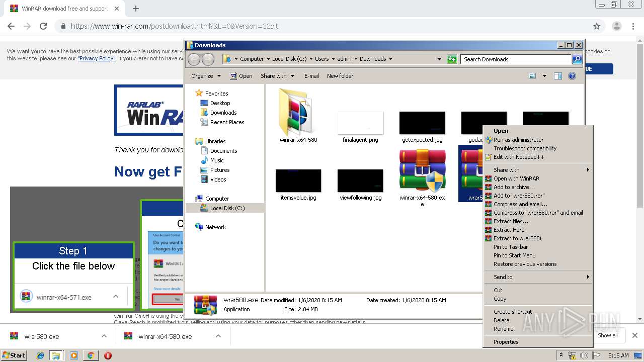Open new browser tab

pyautogui.click(x=136, y=9)
